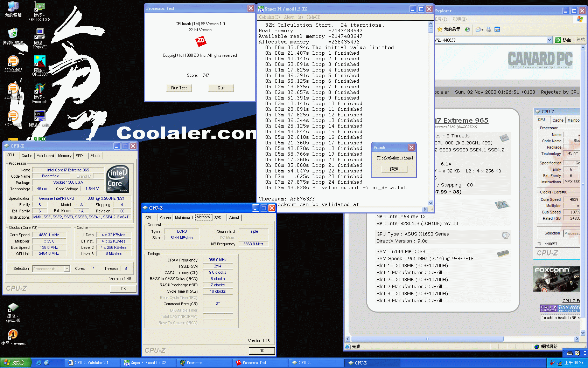Viewport: 588px width, 368px height.
Task: Click the CANARD PC logo on the web page
Action: click(540, 60)
